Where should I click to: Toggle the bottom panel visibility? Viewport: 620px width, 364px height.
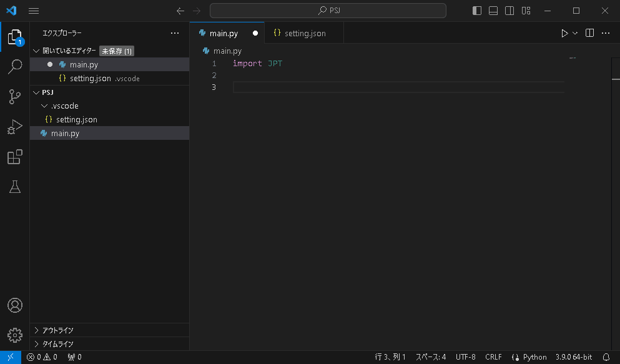[x=493, y=11]
